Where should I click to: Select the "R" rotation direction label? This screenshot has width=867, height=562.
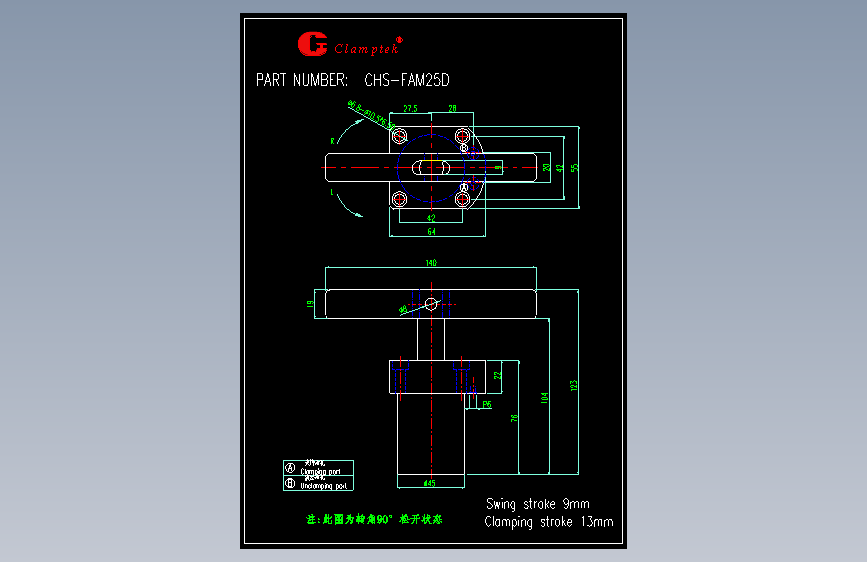[332, 141]
